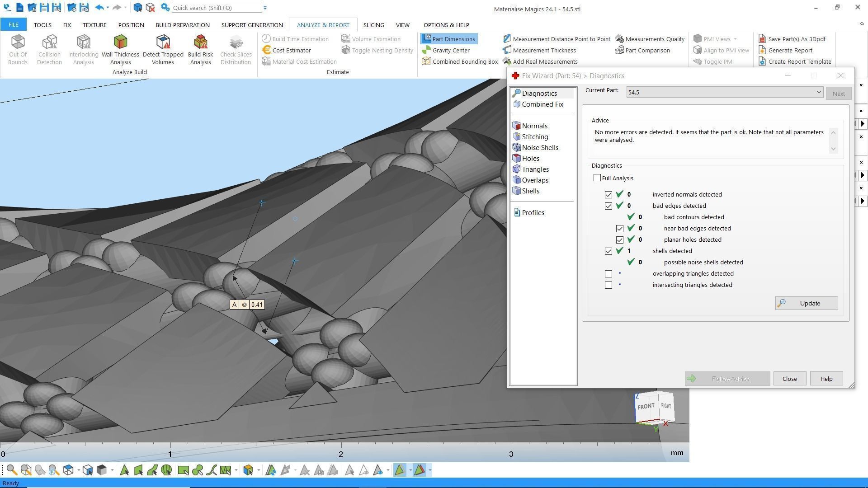This screenshot has width=868, height=488.
Task: Enable Full Analysis checkbox
Action: pos(597,178)
